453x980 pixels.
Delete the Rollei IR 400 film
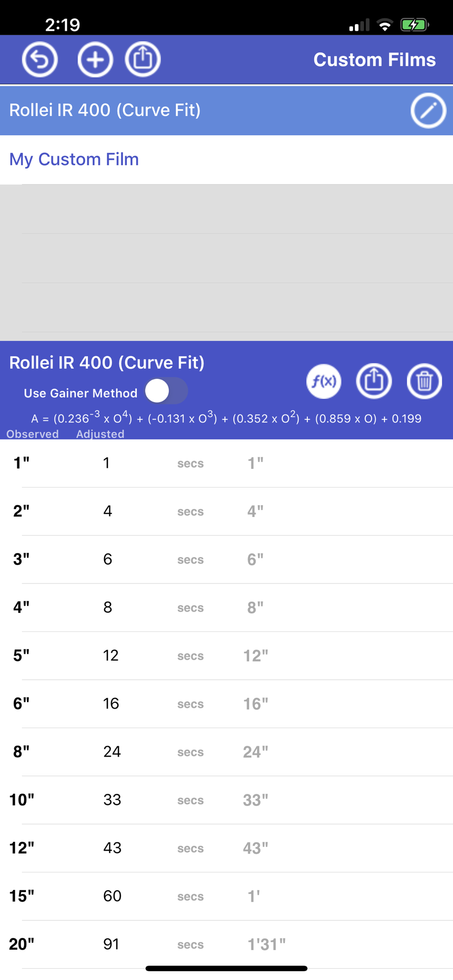point(424,381)
